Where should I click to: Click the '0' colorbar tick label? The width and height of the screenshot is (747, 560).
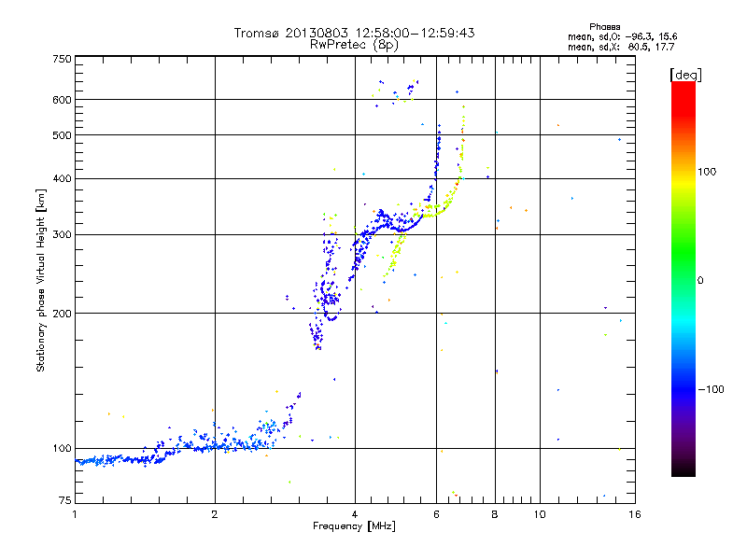click(x=700, y=281)
